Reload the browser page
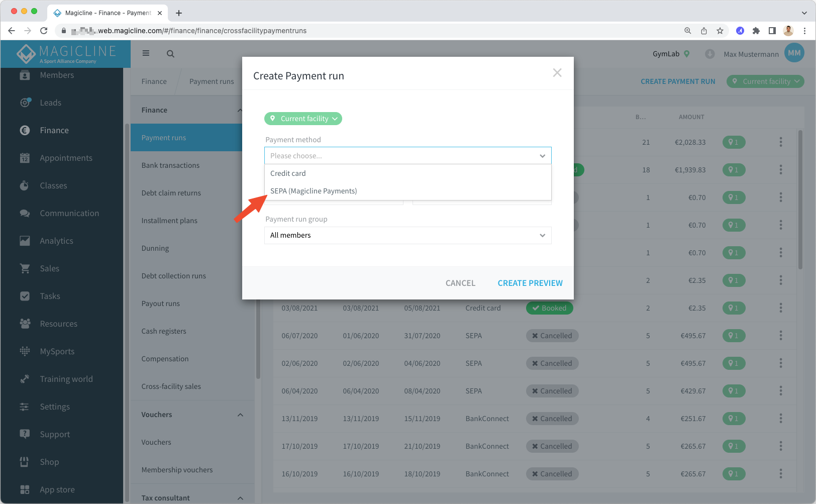 pyautogui.click(x=44, y=31)
